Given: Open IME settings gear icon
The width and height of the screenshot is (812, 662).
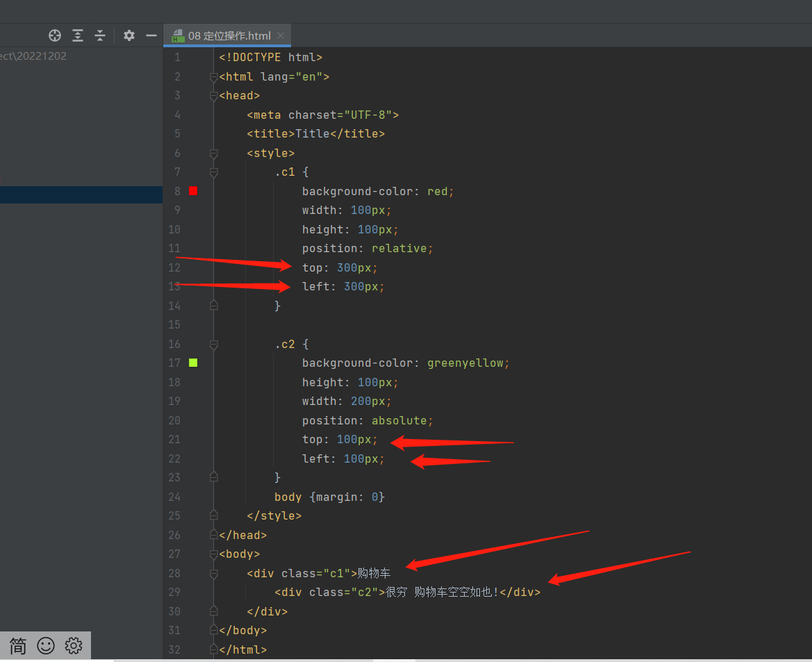Looking at the screenshot, I should click(74, 645).
